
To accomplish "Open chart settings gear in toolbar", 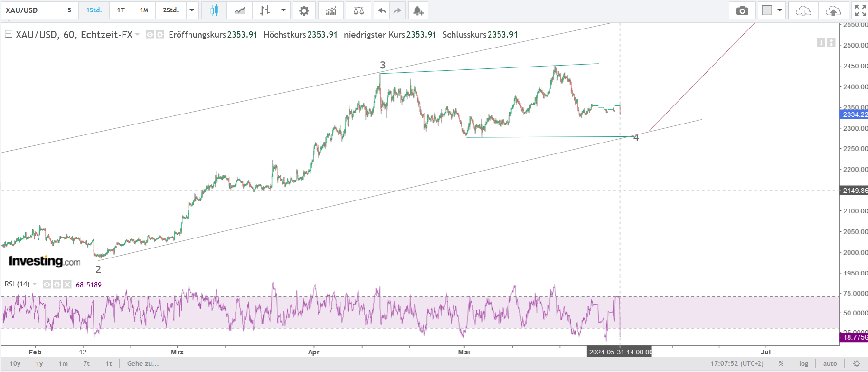I will (x=304, y=10).
